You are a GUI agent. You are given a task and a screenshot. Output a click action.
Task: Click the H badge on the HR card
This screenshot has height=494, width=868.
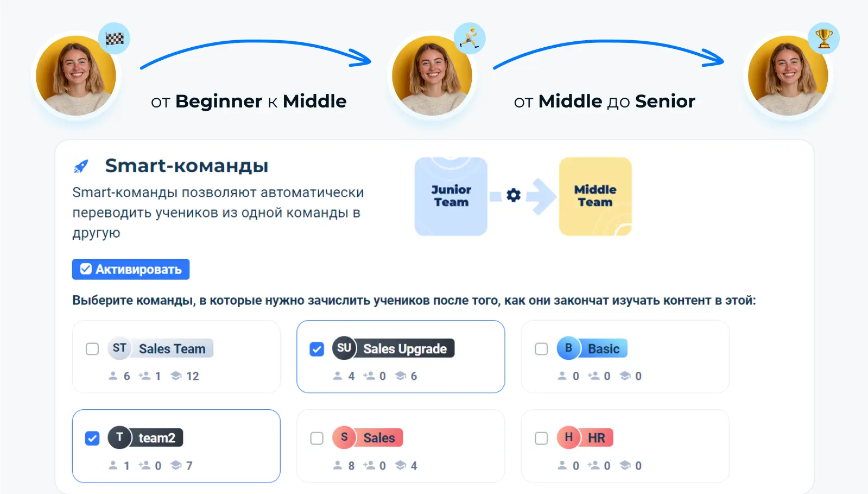(x=569, y=438)
